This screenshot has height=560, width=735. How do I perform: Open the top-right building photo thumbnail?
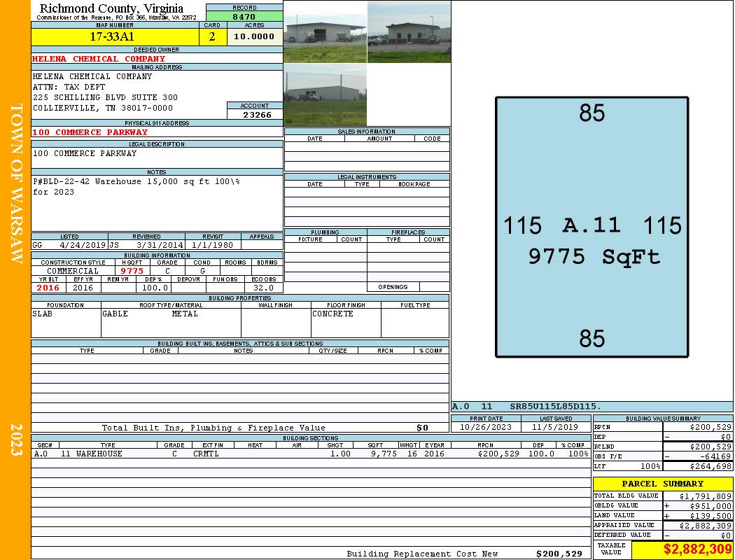[x=408, y=32]
